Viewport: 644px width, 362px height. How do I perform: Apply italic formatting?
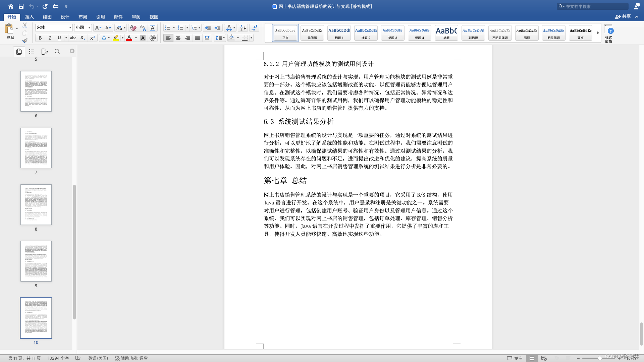(x=50, y=38)
